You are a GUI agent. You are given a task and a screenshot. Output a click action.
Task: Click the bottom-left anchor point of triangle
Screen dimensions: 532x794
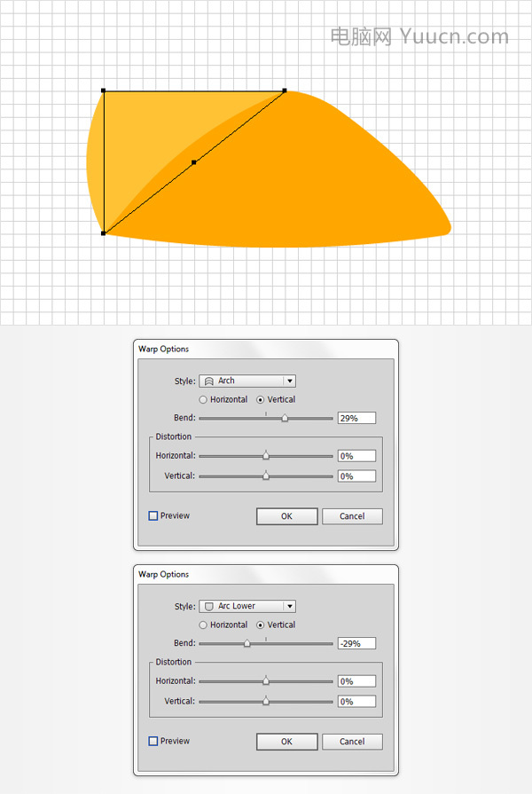point(104,233)
